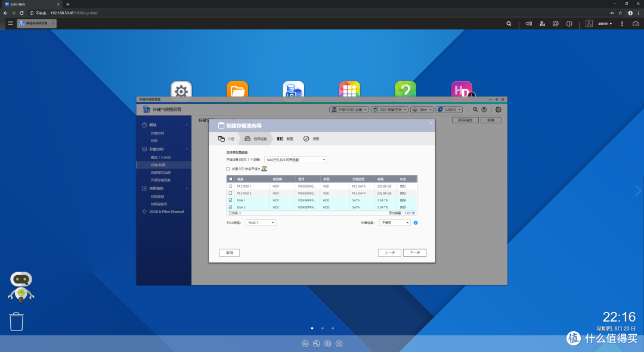The width and height of the screenshot is (644, 352).
Task: Select Disks/VJBOD in the sidebar
Action: tap(161, 158)
